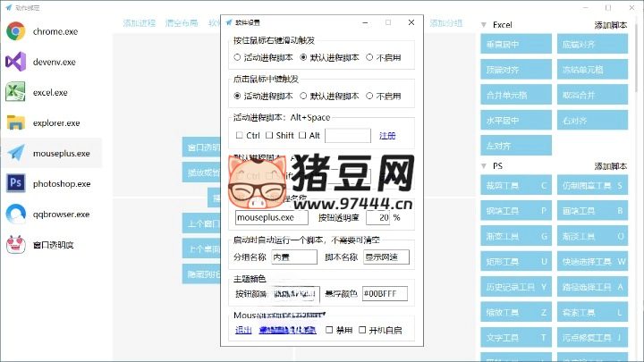Image resolution: width=644 pixels, height=362 pixels.
Task: Collapse the PS script group
Action: [x=484, y=166]
